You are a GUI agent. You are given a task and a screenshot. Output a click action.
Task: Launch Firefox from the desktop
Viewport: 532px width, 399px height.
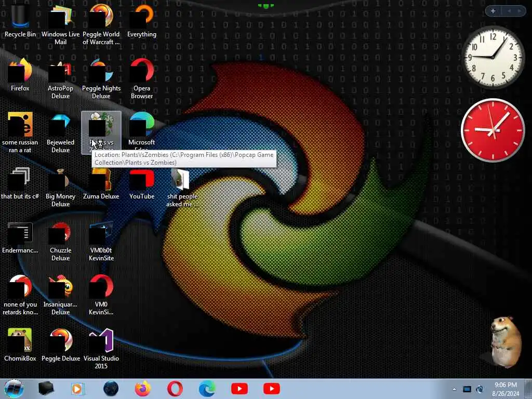[20, 75]
